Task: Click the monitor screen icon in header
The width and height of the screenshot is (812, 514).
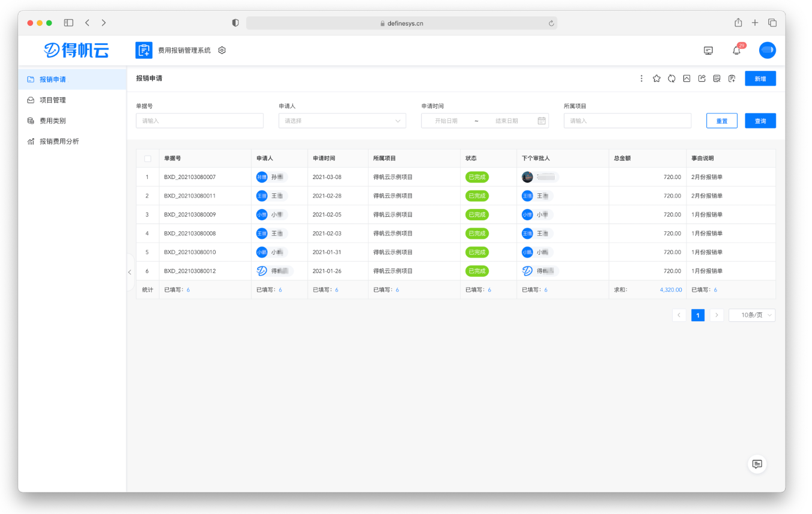Action: tap(708, 50)
